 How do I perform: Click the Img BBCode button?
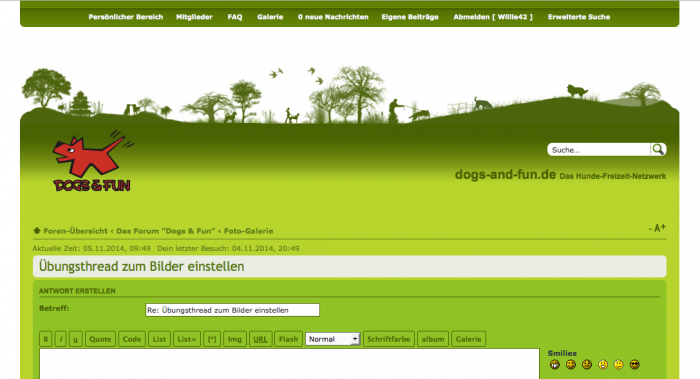coord(235,339)
